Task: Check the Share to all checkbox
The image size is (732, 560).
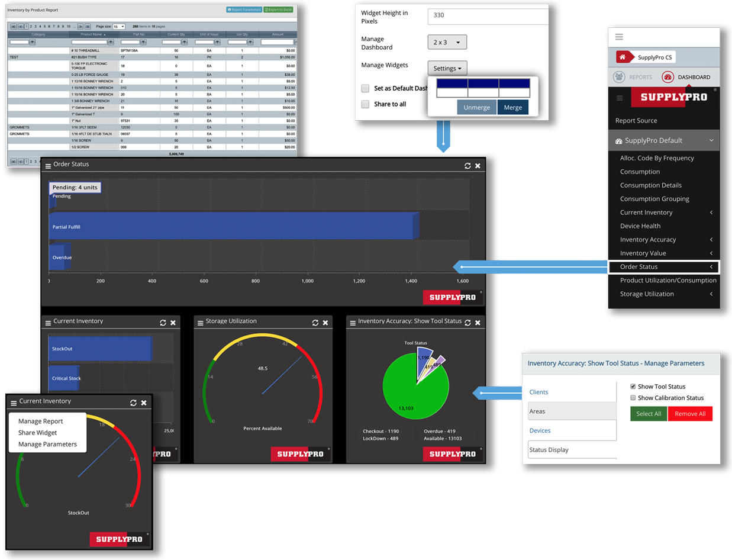Action: (366, 104)
